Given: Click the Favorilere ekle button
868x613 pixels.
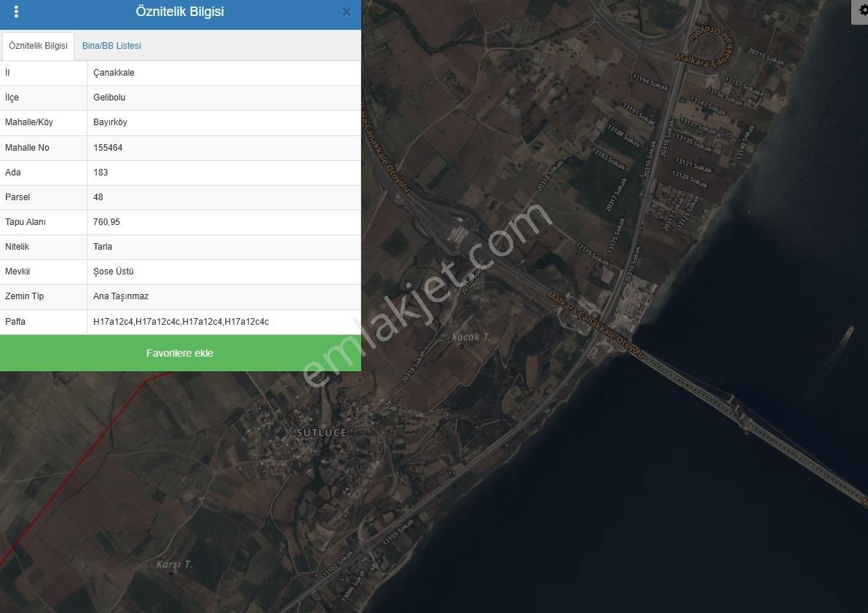Looking at the screenshot, I should tap(180, 352).
